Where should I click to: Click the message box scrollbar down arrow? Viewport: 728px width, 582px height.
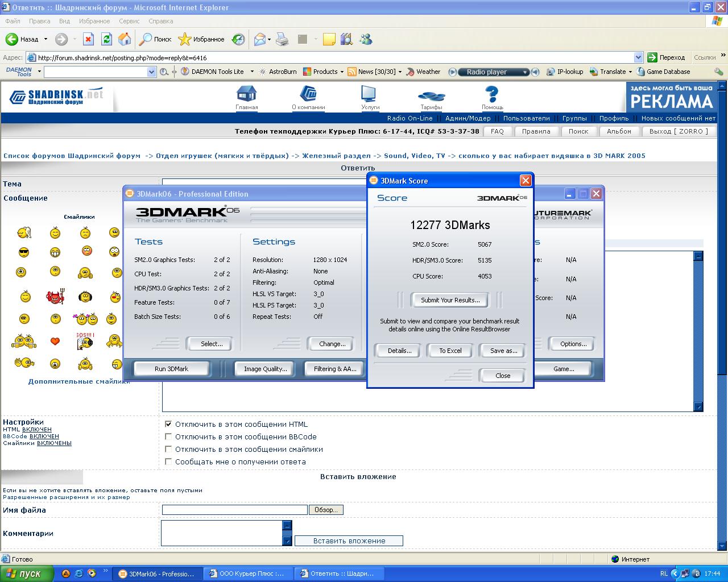point(698,406)
